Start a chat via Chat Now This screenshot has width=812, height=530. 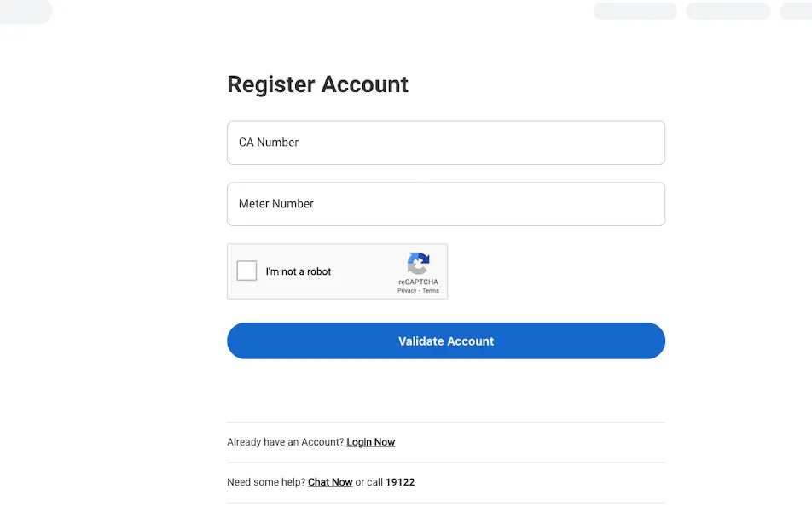click(x=330, y=482)
